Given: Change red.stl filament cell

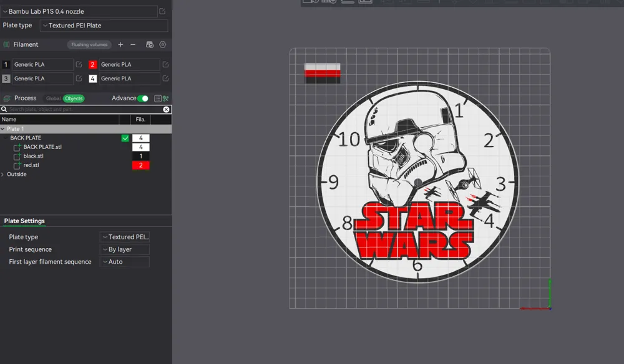Looking at the screenshot, I should [x=141, y=165].
